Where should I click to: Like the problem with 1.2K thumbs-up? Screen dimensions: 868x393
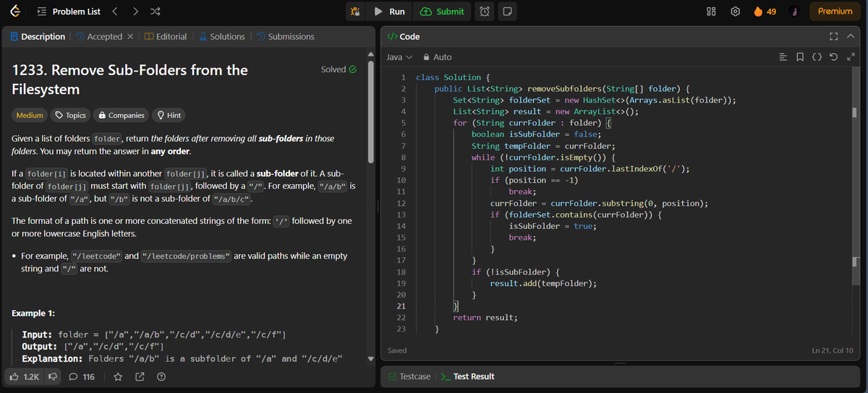(25, 376)
